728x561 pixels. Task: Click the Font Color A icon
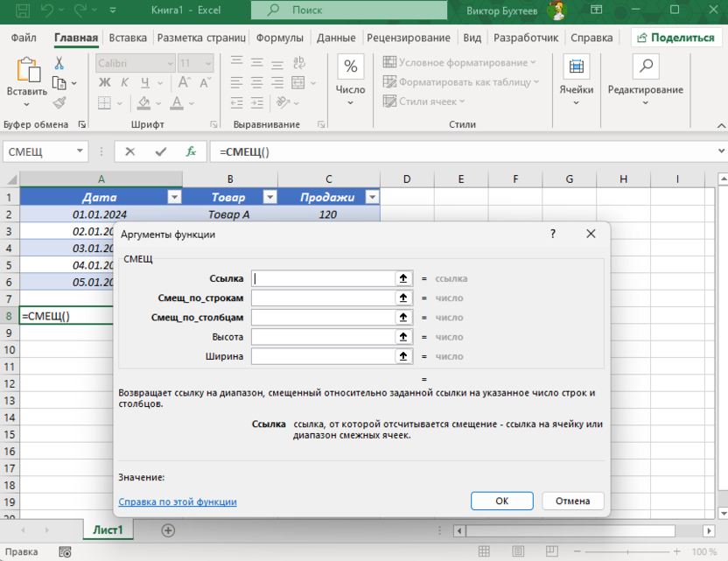(x=177, y=102)
